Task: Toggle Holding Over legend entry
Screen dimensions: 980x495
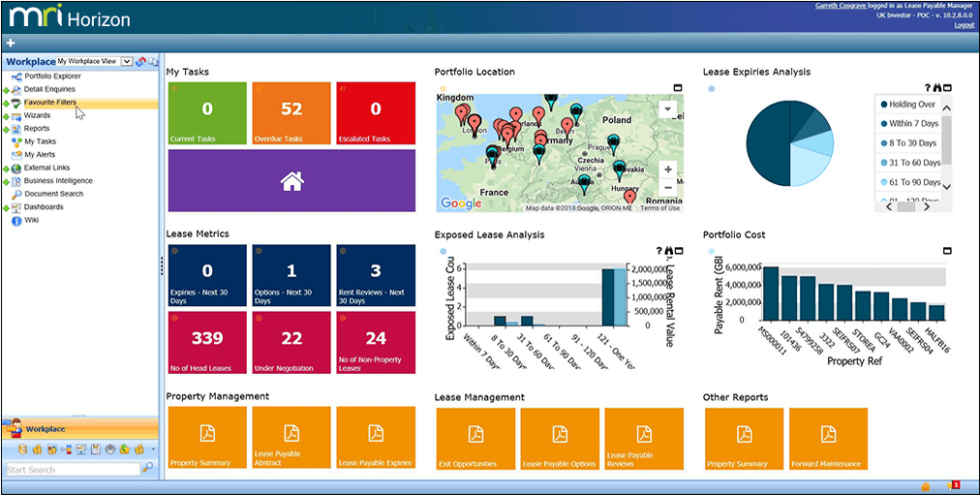Action: [907, 105]
